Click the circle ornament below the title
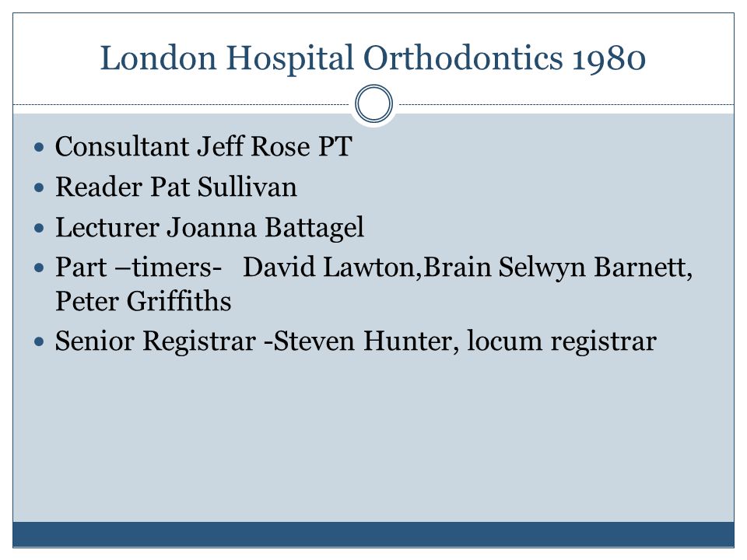The width and height of the screenshot is (747, 560). click(x=374, y=103)
